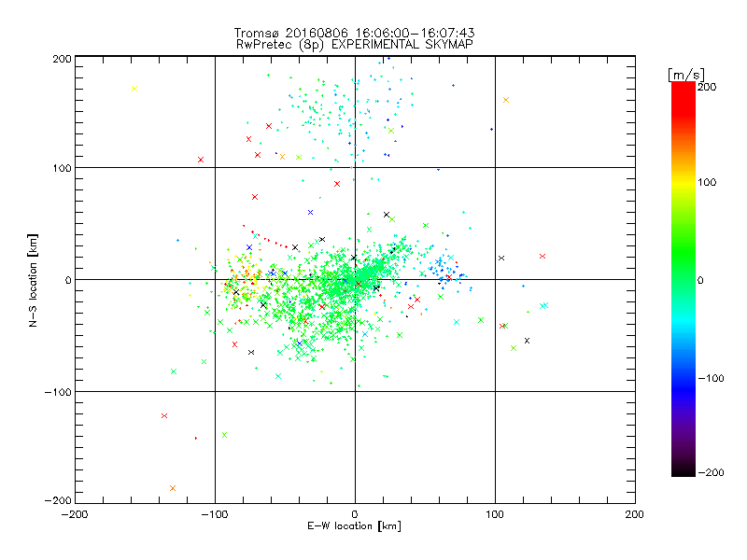Click the black bottom end of the velocity color bar

684,471
